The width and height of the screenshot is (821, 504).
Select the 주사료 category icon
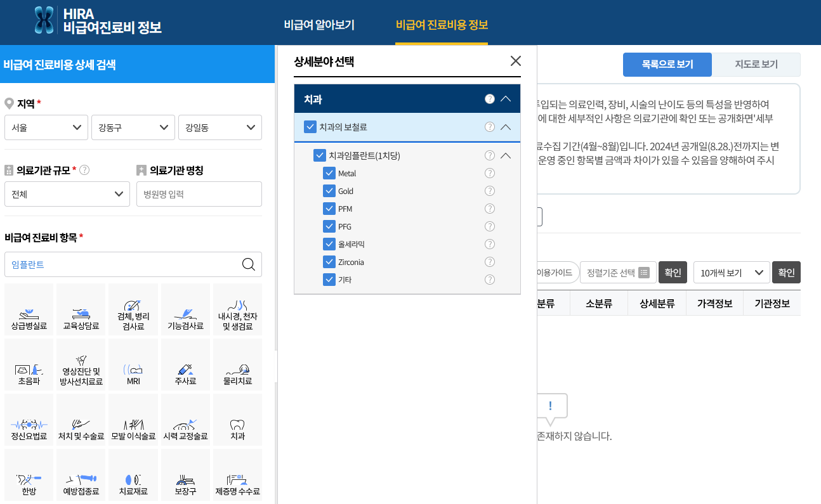[x=185, y=365]
